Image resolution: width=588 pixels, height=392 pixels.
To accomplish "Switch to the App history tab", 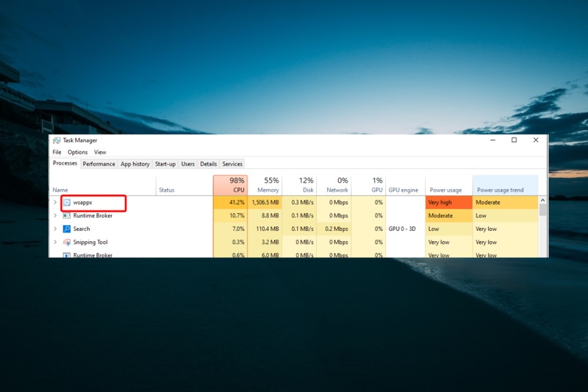I will (x=135, y=164).
